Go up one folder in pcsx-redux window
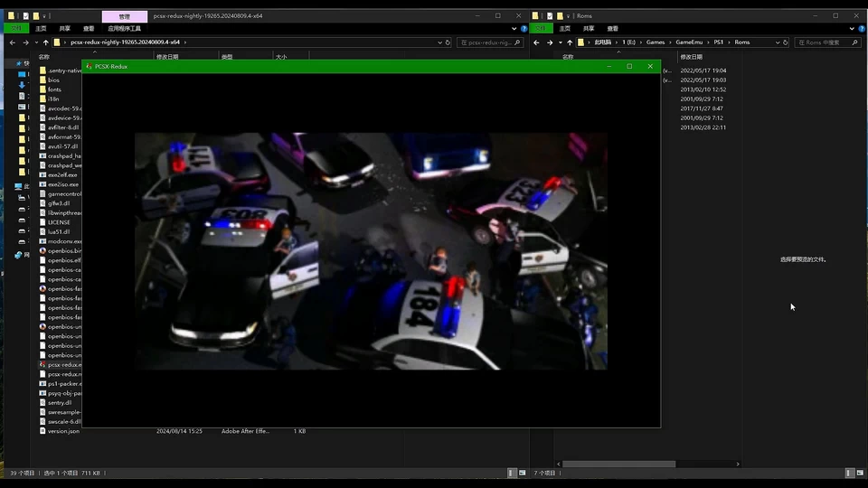This screenshot has width=868, height=488. (46, 42)
